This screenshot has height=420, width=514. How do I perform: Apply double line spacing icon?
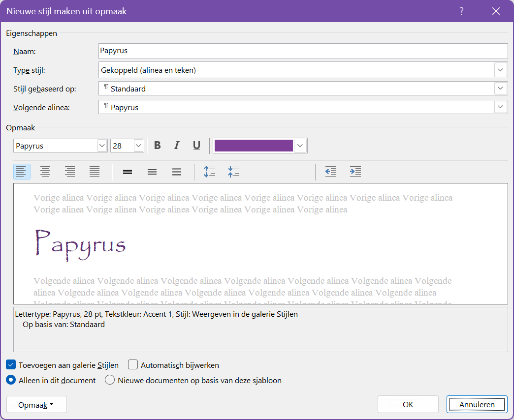tap(177, 172)
